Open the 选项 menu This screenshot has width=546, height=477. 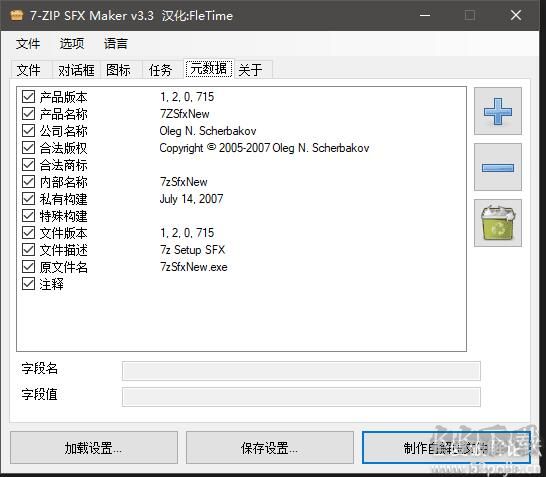(x=72, y=44)
